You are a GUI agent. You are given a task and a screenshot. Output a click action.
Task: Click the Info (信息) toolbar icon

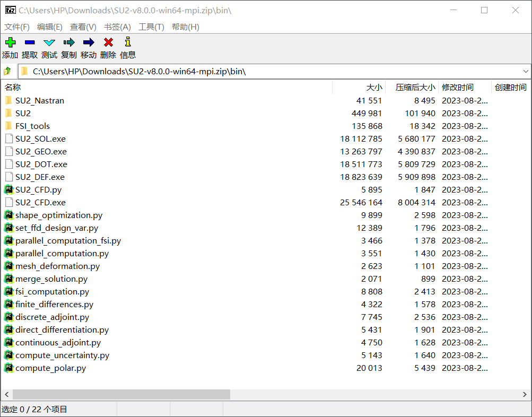click(x=127, y=43)
